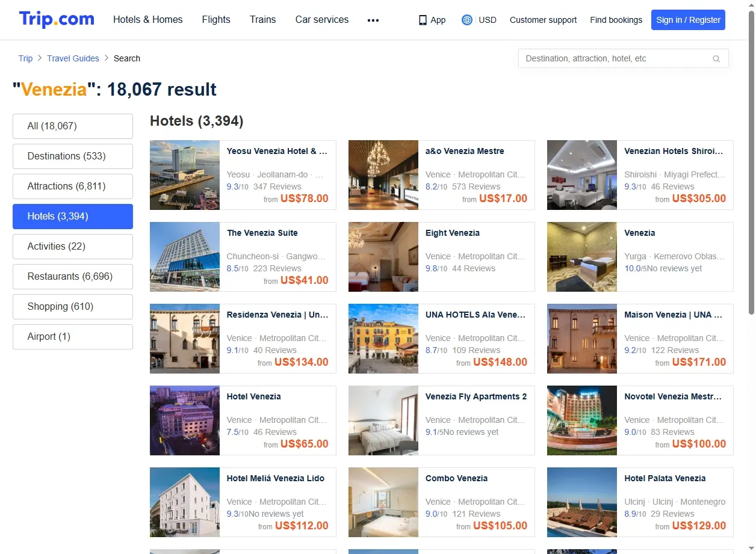Screen dimensions: 756x554
Task: Open UNA HOTELS Ala Venezia thumbnail
Action: coord(383,339)
